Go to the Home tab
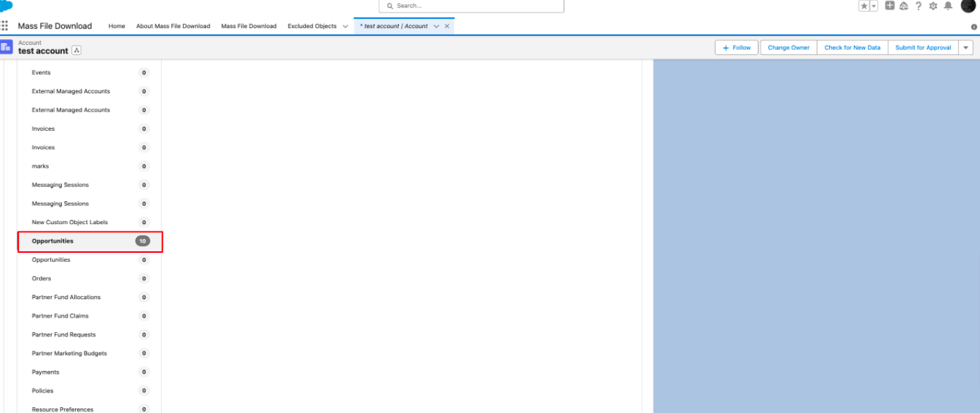 (x=116, y=26)
